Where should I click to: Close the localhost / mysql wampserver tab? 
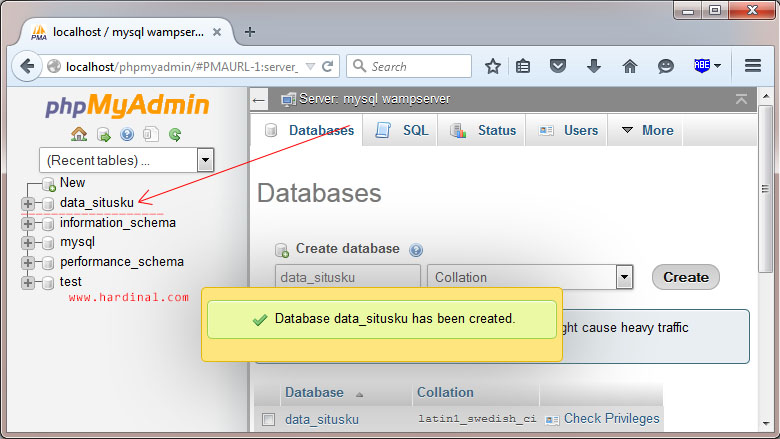click(217, 32)
